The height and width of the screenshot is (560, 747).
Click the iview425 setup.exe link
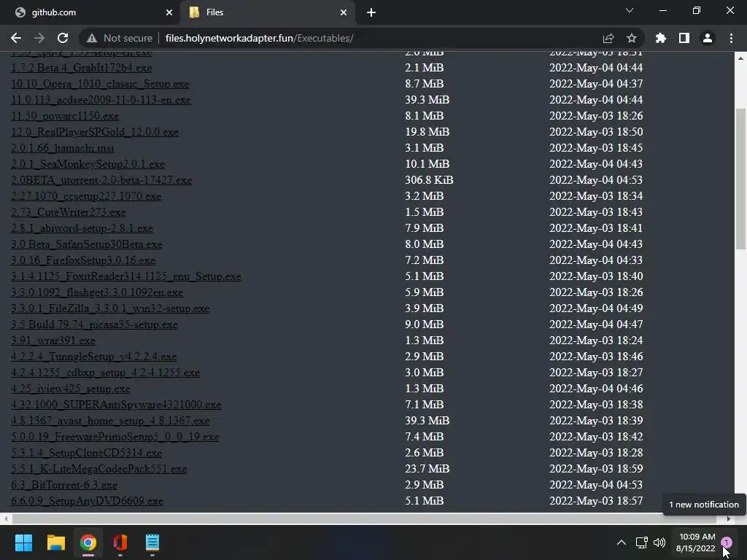pyautogui.click(x=71, y=389)
